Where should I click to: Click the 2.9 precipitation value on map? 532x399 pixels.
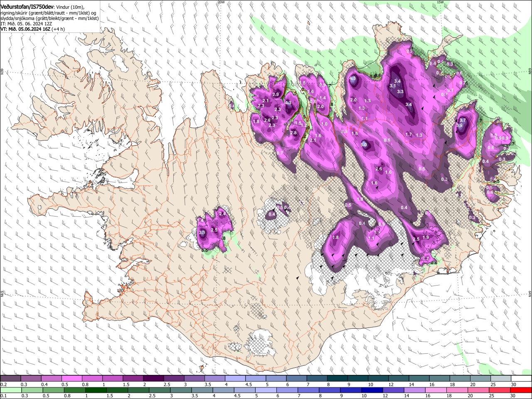[276, 95]
